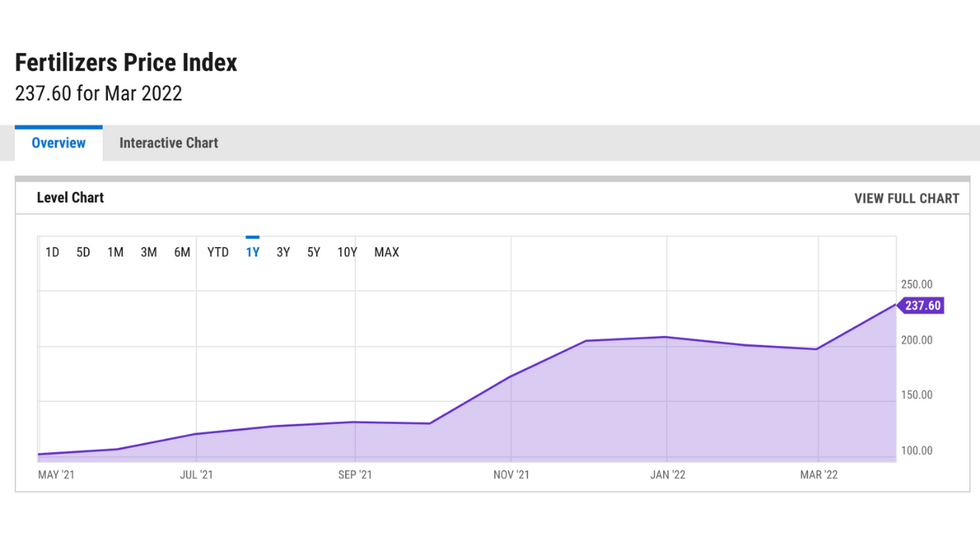Click the VIEW FULL CHART link
Screen dimensions: 980x551
(x=906, y=198)
